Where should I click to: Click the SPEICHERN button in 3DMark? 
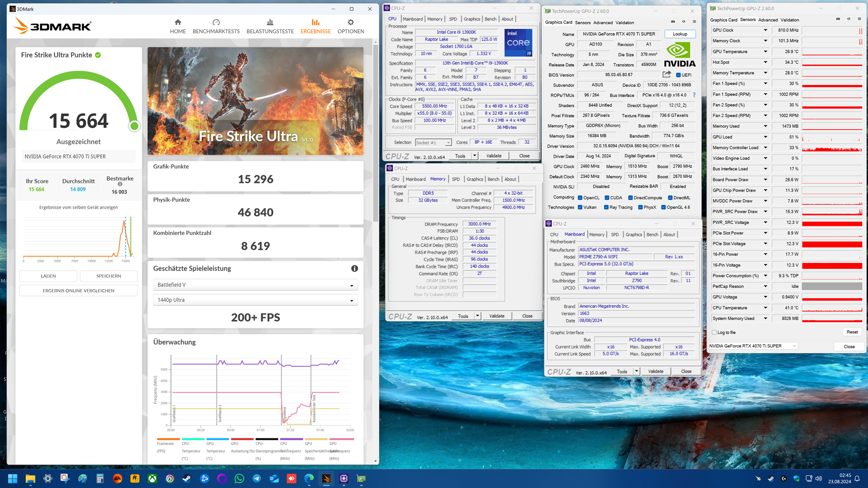108,276
